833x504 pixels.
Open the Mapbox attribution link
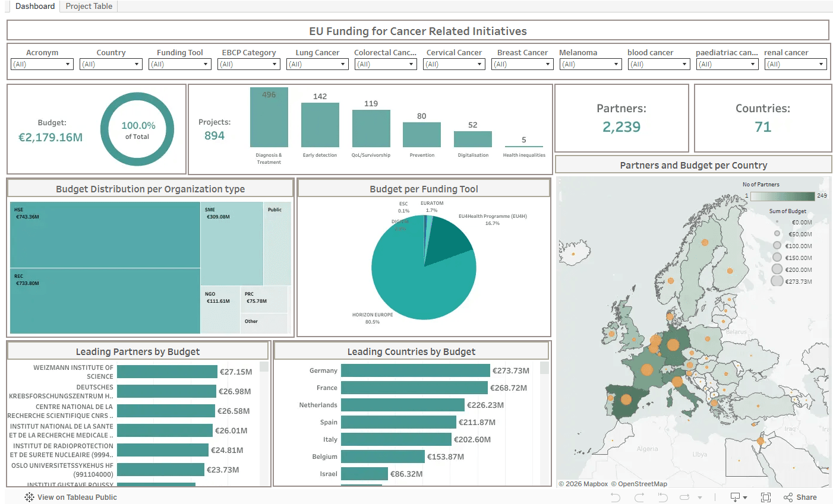(583, 484)
